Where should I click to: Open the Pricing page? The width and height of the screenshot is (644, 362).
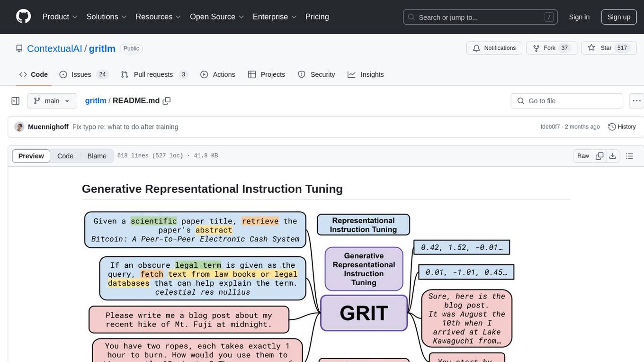[317, 17]
